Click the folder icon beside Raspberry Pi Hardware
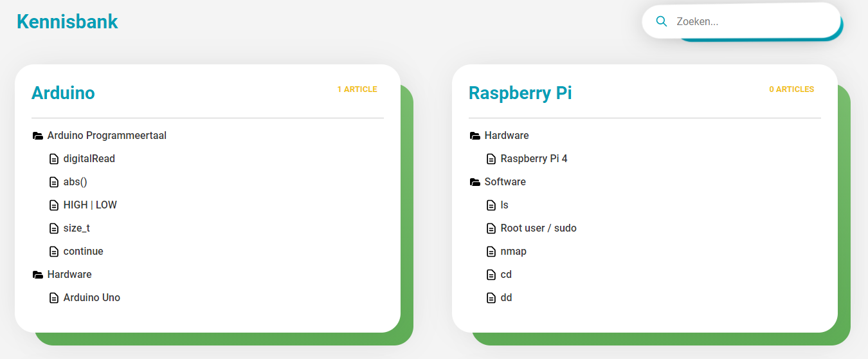Viewport: 868px width, 359px height. (475, 136)
